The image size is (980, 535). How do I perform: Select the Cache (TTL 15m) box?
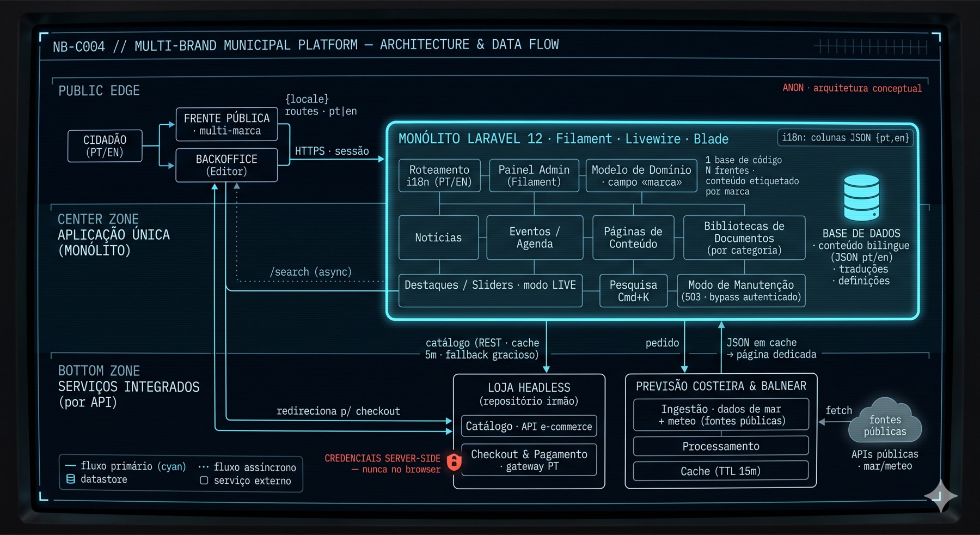click(721, 471)
